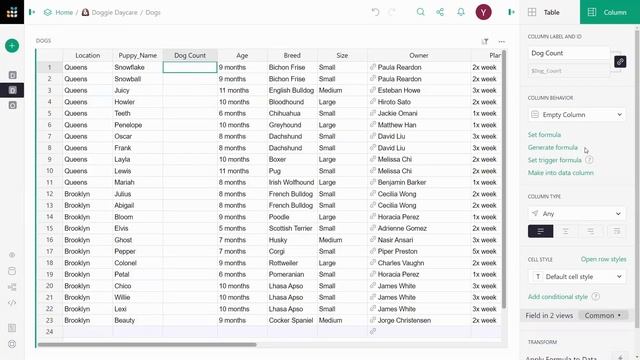Click the empty Dog Count cell in row 1
The width and height of the screenshot is (640, 360).
point(190,67)
